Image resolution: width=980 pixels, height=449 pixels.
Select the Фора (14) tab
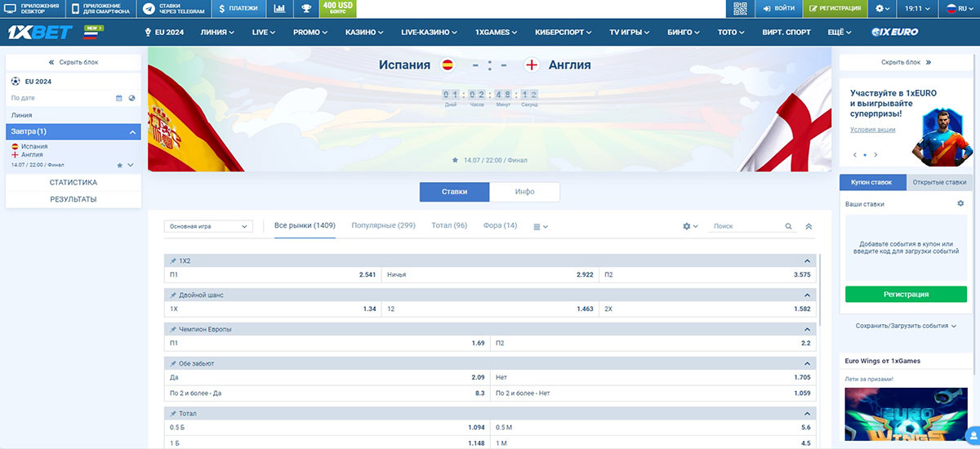tap(500, 225)
